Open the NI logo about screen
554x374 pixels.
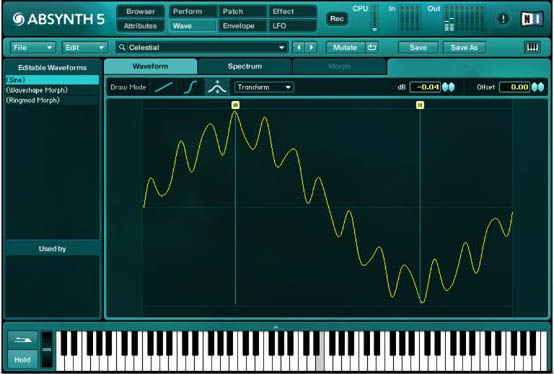point(532,19)
